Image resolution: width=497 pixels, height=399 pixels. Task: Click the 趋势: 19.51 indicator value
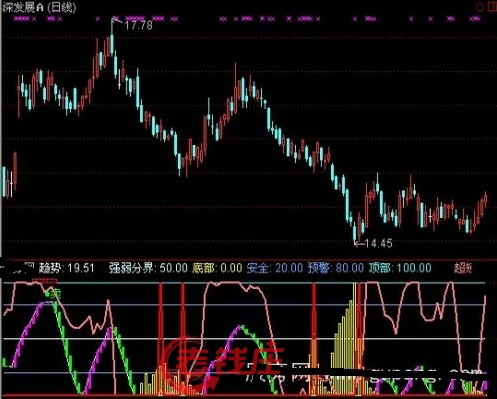coord(67,268)
